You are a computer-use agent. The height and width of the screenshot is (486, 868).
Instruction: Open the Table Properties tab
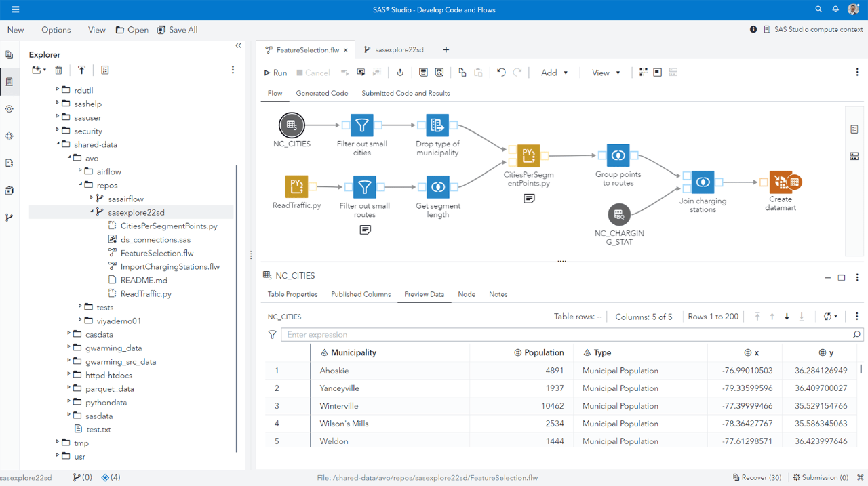point(292,294)
